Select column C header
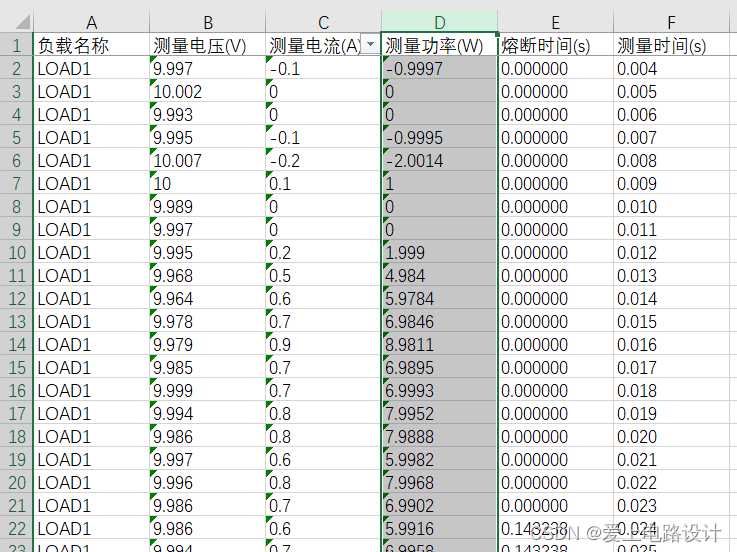Screen dimensions: 737x552 [x=323, y=22]
